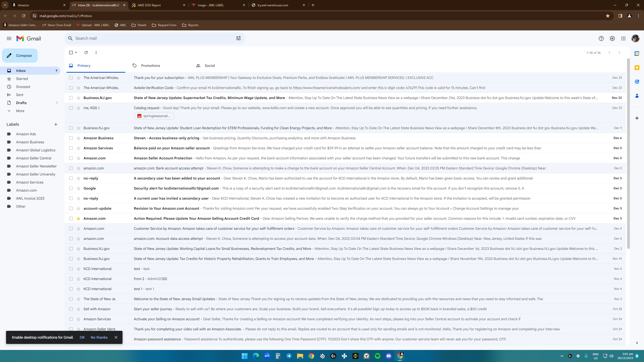Click the inbox vertical scrollbar
The width and height of the screenshot is (644, 362).
click(x=628, y=153)
